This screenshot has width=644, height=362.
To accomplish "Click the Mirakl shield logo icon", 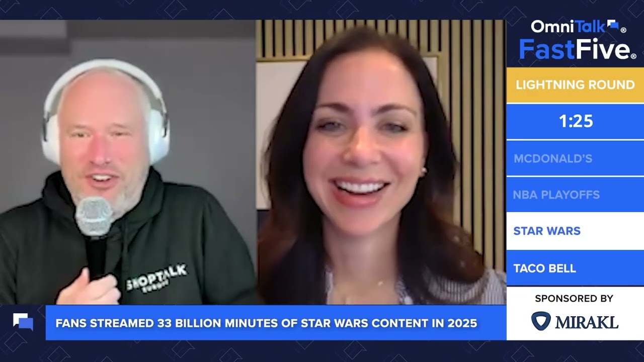I will tap(541, 321).
